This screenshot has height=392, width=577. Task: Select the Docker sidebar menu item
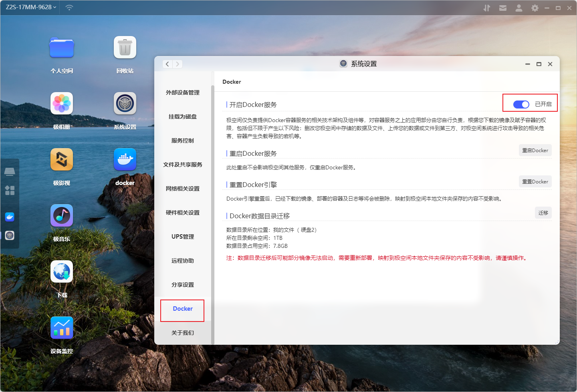183,309
